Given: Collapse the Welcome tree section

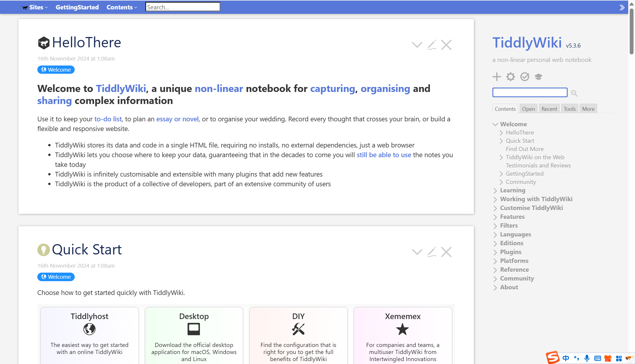Looking at the screenshot, I should click(495, 124).
